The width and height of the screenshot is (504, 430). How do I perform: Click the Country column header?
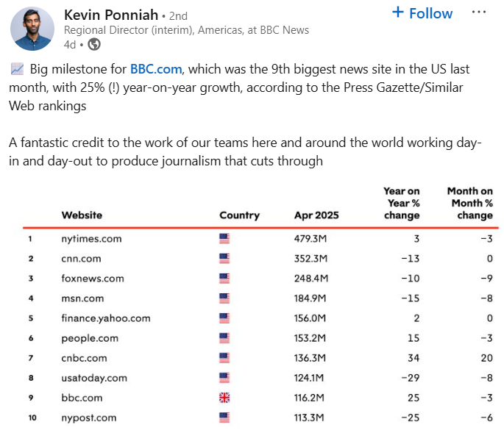click(x=239, y=215)
